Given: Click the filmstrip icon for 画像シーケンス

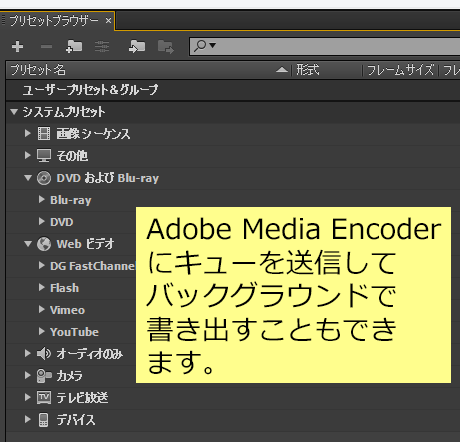Looking at the screenshot, I should [x=44, y=133].
